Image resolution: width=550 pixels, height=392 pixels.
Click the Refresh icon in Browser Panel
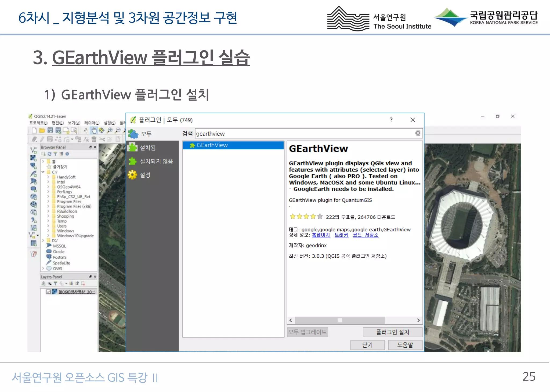[x=49, y=154]
